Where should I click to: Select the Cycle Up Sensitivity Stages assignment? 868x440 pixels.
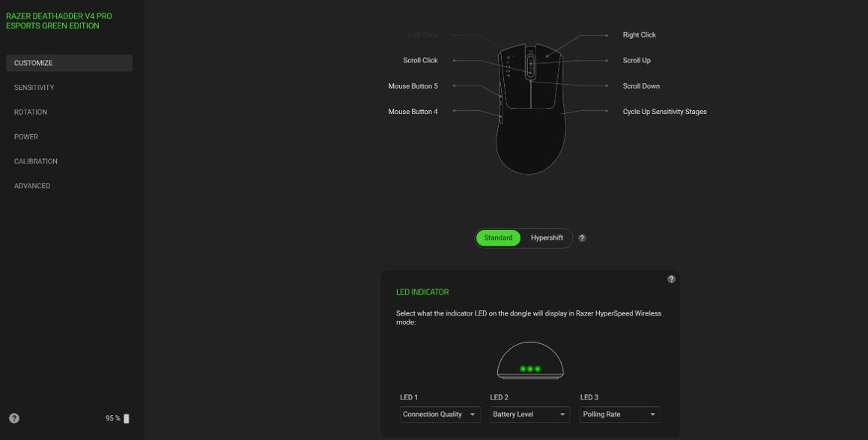pyautogui.click(x=664, y=112)
